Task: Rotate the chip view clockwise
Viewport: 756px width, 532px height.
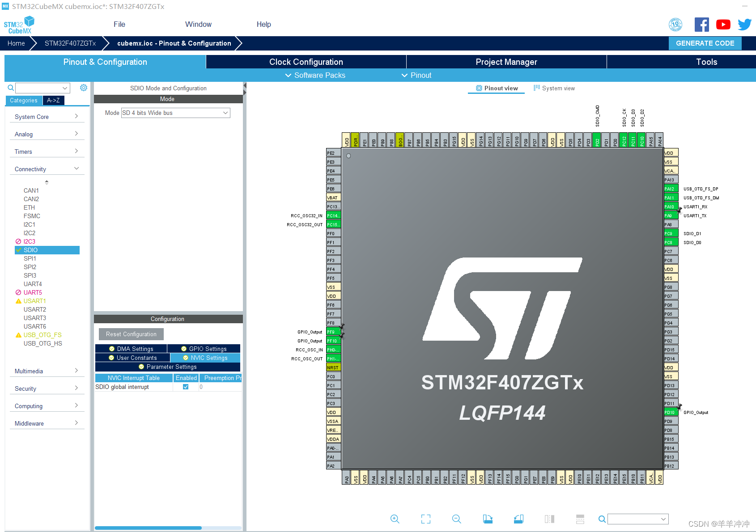Action: (488, 519)
